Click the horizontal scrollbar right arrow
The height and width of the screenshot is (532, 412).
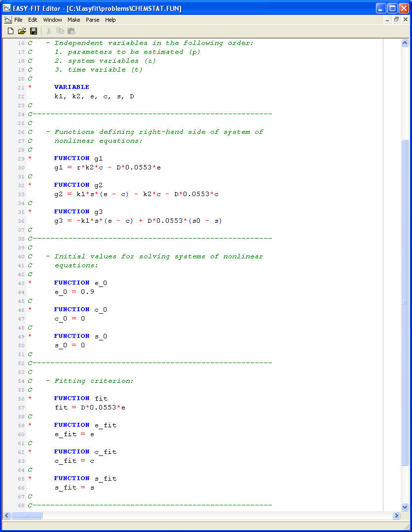(396, 515)
